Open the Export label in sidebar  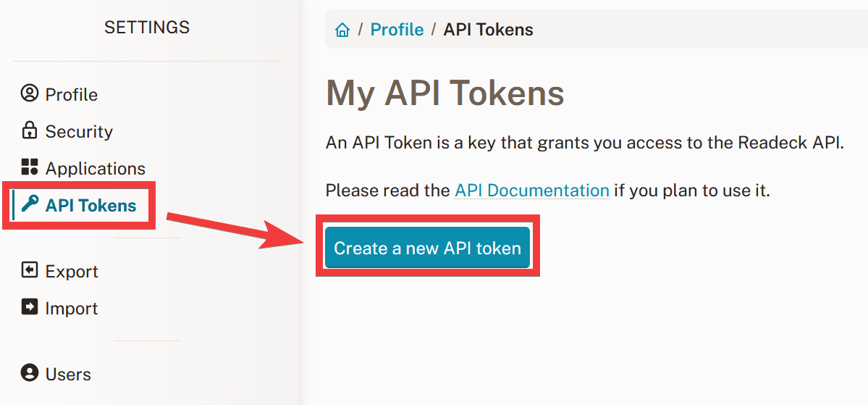pyautogui.click(x=72, y=272)
